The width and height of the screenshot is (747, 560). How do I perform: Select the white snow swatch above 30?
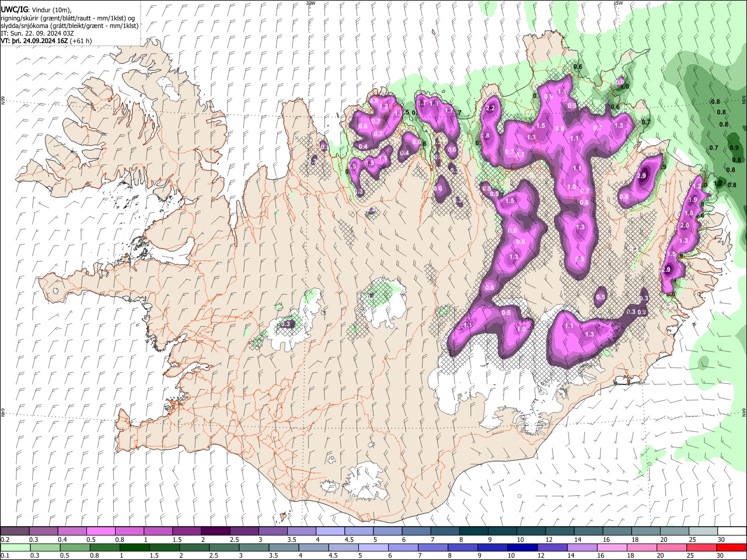732,531
